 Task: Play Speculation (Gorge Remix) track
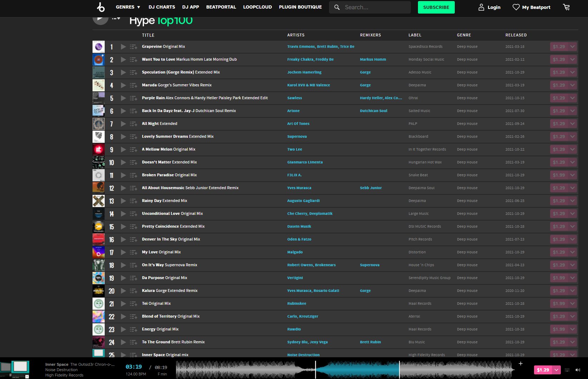(x=123, y=72)
